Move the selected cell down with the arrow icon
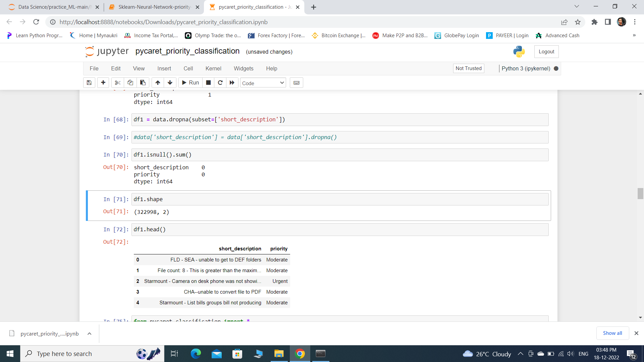The width and height of the screenshot is (644, 362). (x=170, y=83)
